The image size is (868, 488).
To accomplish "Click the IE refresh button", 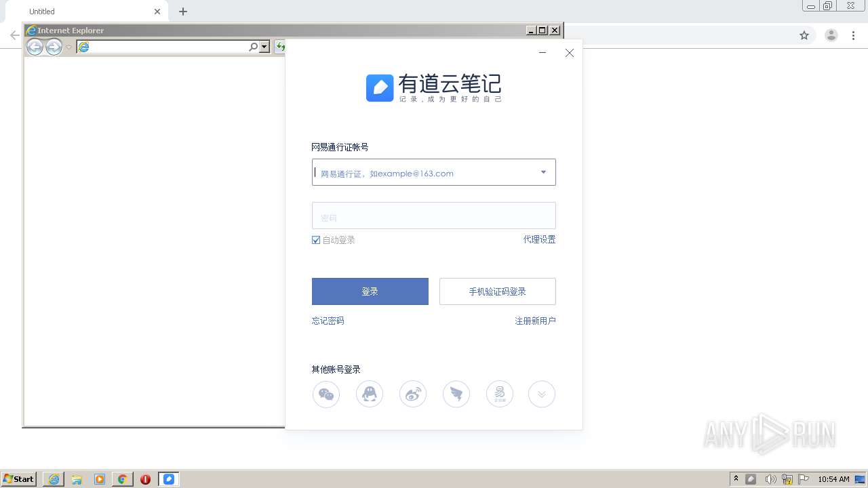I will (279, 47).
